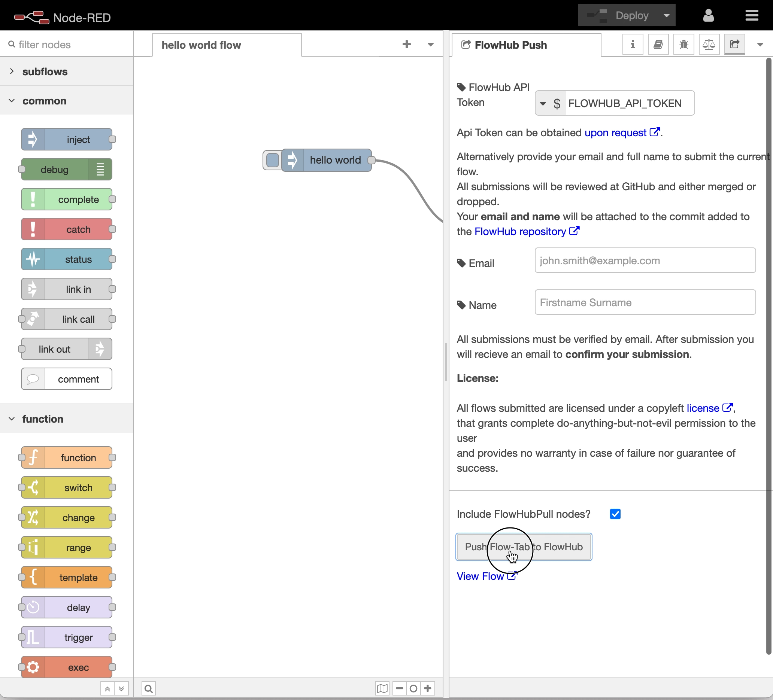Image resolution: width=773 pixels, height=700 pixels.
Task: Click the zoom out minus button
Action: [399, 688]
